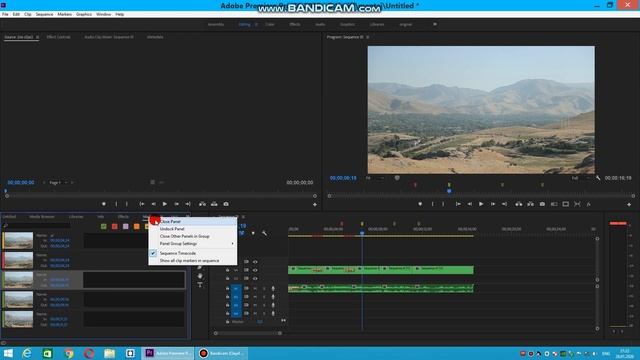Screen dimensions: 640x360
Task: Open Editing workspace menu icon
Action: (256, 24)
